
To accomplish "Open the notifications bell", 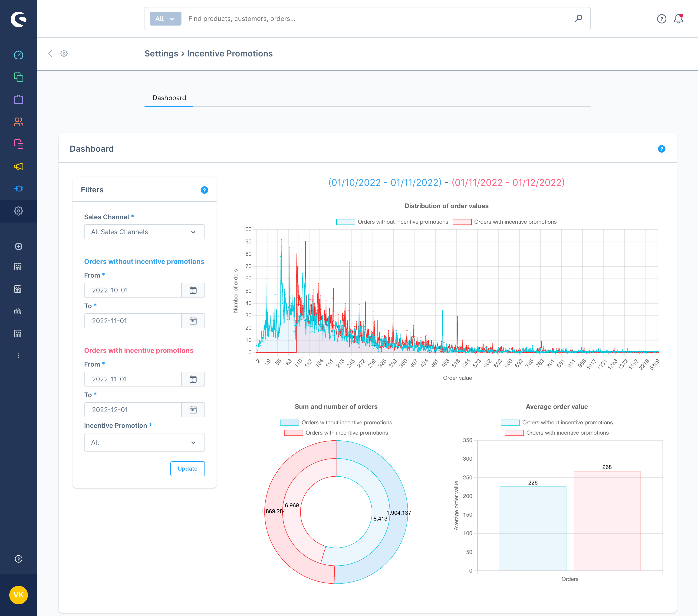I will point(678,19).
